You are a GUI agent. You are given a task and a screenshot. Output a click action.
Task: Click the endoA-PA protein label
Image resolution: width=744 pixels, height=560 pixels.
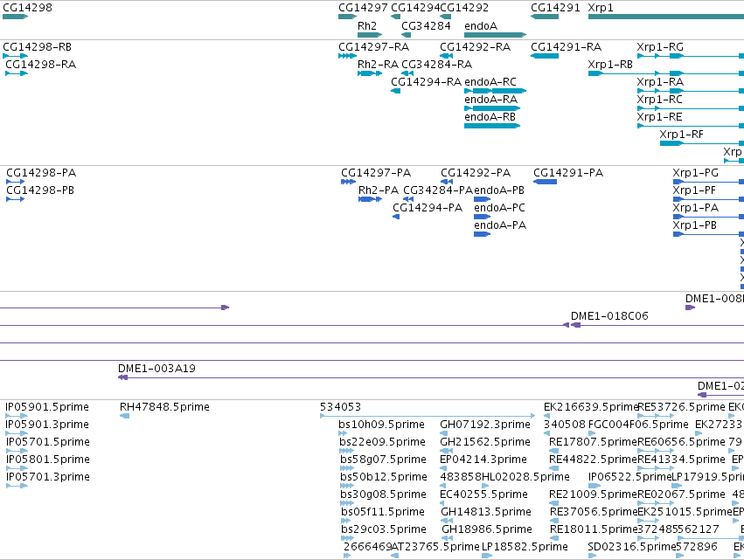point(500,225)
